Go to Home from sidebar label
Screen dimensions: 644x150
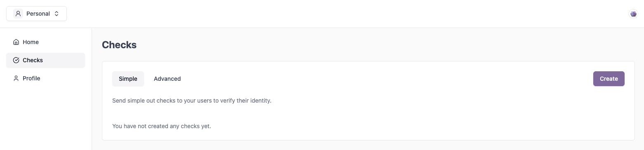[31, 42]
